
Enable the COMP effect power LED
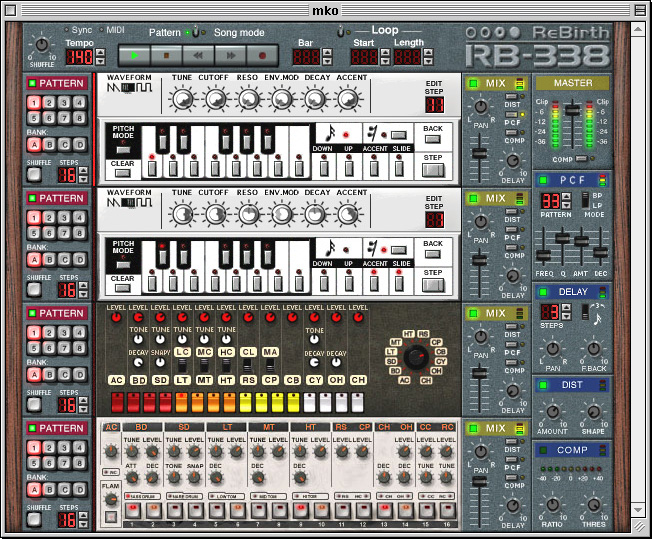click(x=543, y=450)
